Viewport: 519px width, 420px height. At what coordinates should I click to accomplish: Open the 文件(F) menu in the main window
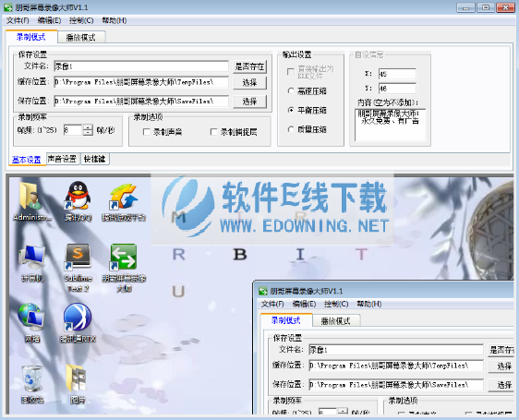click(18, 20)
